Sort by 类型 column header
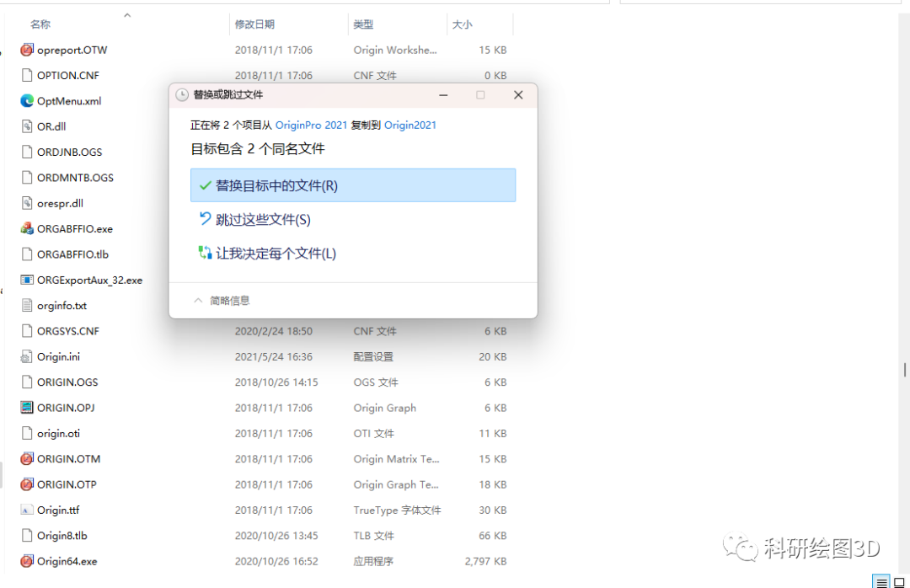 pos(363,24)
